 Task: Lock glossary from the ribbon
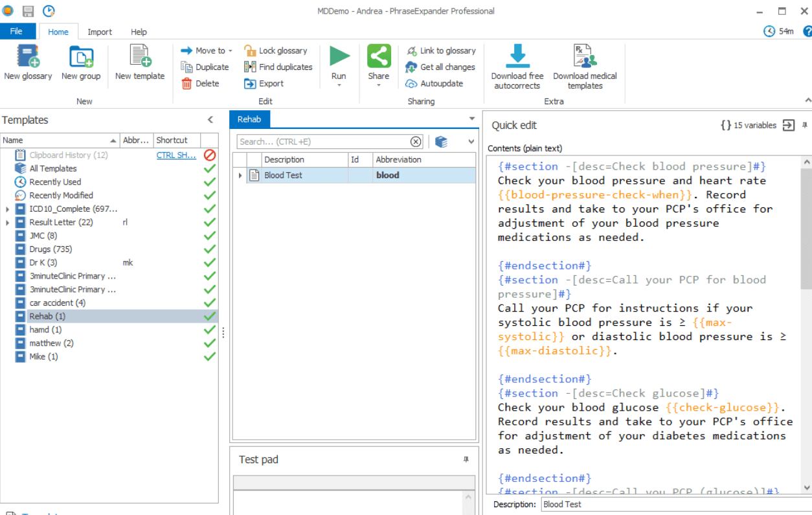pyautogui.click(x=275, y=51)
